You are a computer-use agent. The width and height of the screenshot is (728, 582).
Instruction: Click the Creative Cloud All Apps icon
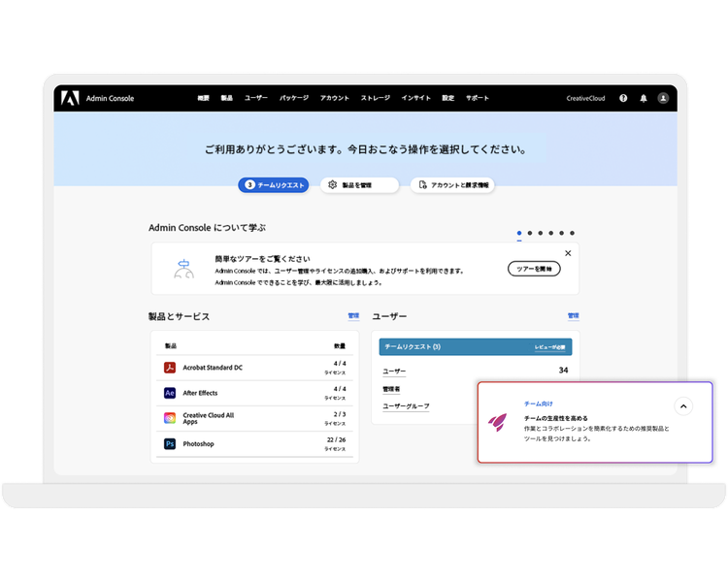coord(170,418)
